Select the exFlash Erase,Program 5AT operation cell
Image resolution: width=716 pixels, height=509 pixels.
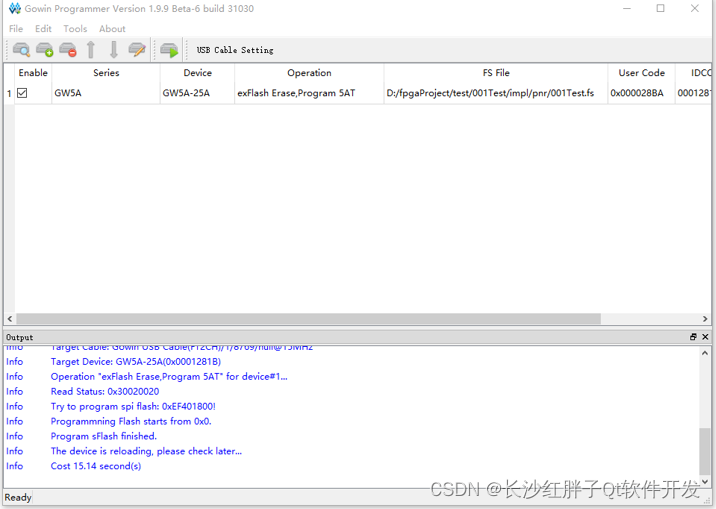tap(309, 93)
